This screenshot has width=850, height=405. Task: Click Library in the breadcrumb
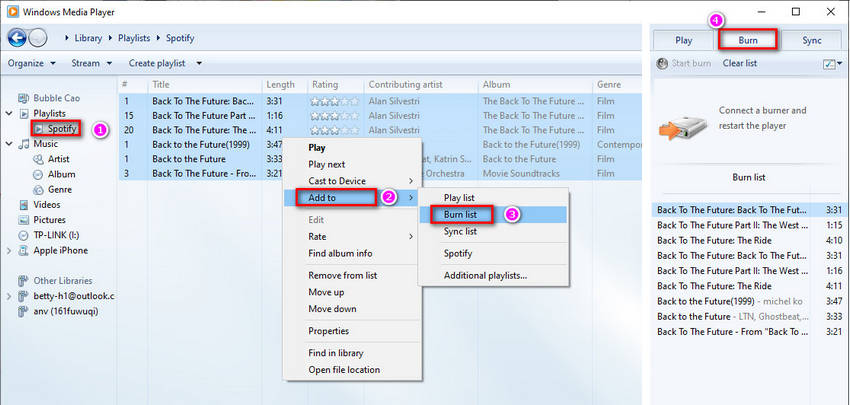point(88,38)
